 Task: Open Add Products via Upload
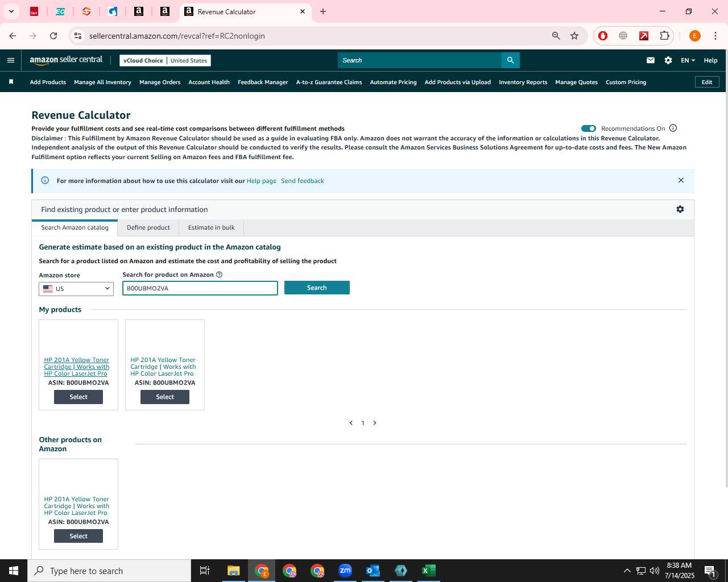click(457, 82)
